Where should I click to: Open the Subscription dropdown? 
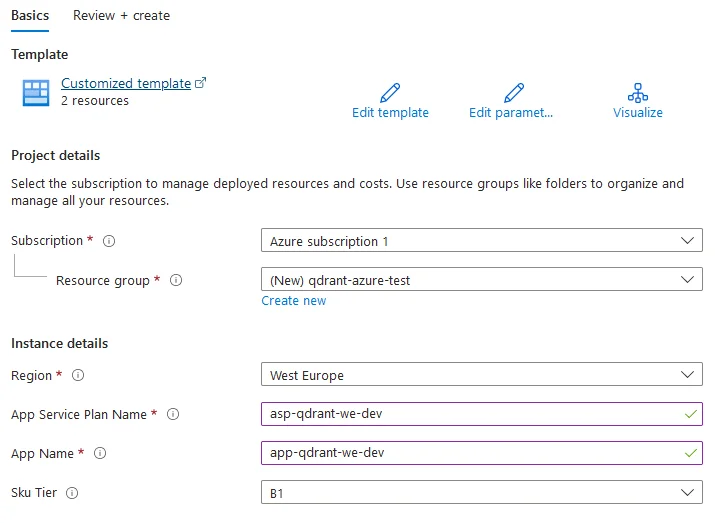point(482,240)
